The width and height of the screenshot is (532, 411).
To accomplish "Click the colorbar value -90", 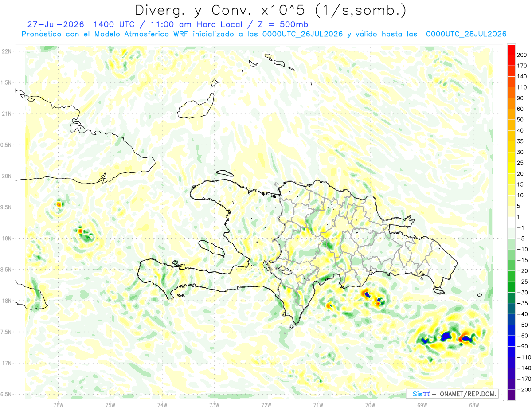I will pyautogui.click(x=522, y=346).
